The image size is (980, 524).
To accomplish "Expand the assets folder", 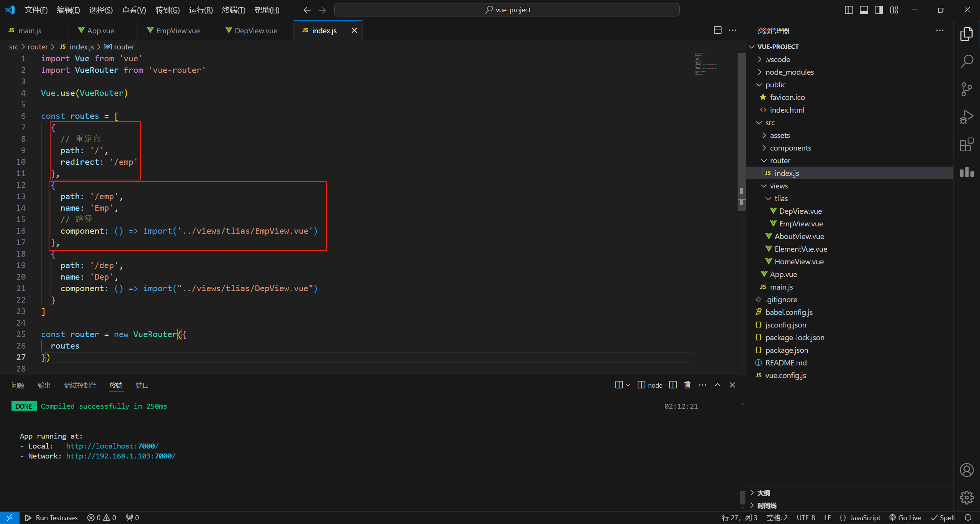I will coord(849,135).
